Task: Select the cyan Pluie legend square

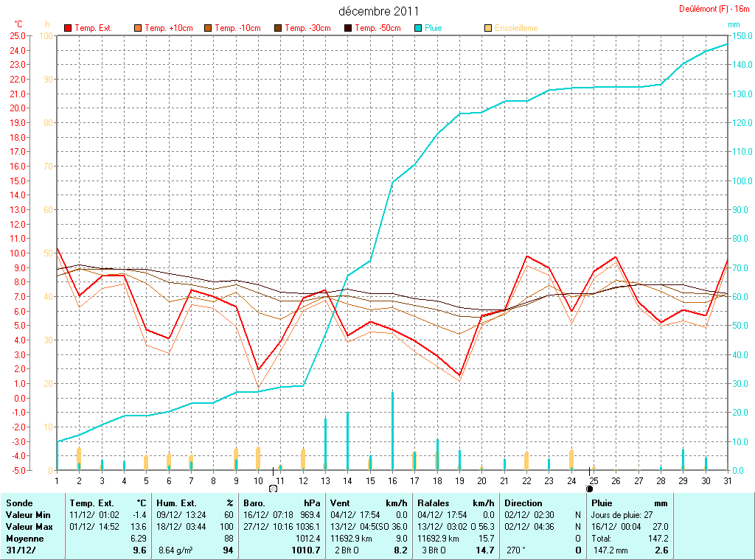Action: coord(418,28)
